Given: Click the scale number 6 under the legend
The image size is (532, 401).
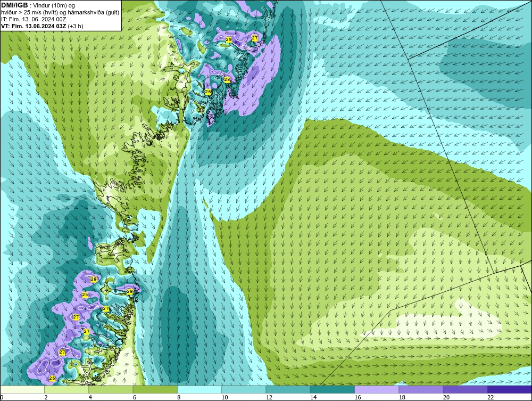Looking at the screenshot, I should coord(135,398).
